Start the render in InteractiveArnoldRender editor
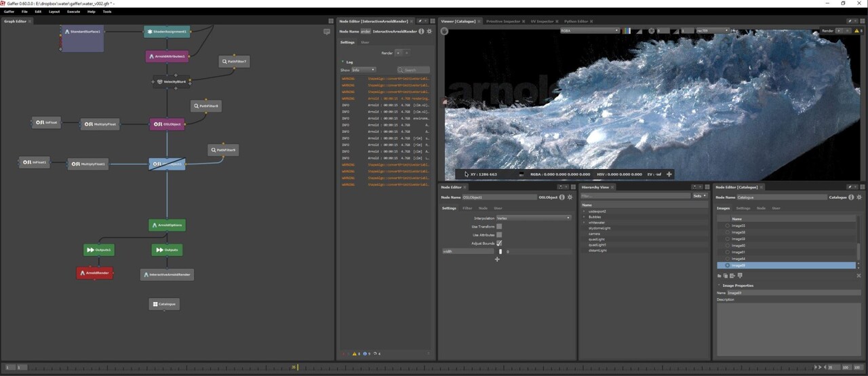The height and width of the screenshot is (376, 868). coord(398,52)
